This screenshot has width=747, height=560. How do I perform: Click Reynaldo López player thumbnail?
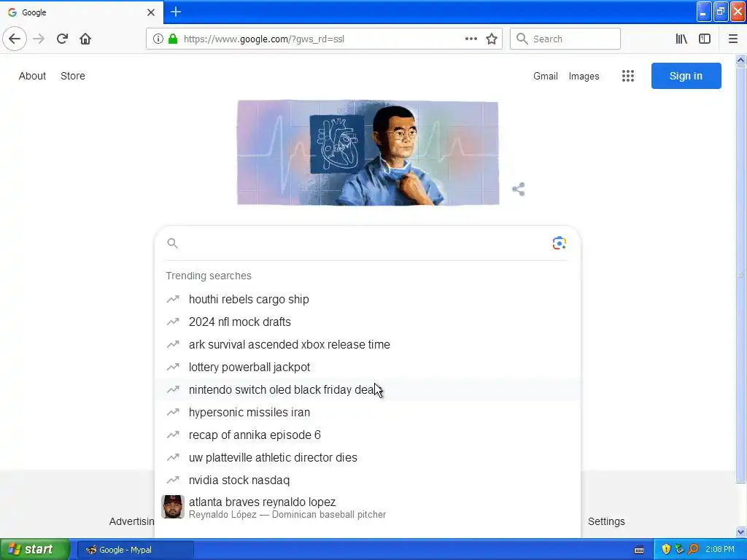tap(172, 507)
